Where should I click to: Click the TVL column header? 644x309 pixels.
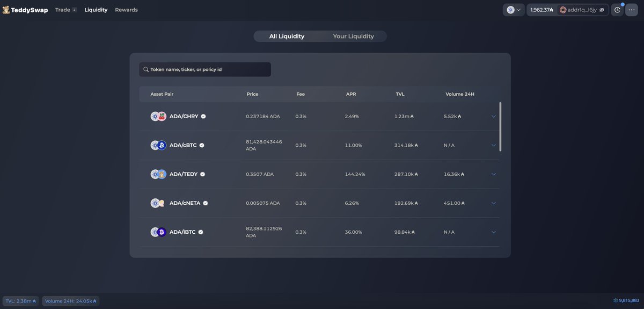click(x=400, y=94)
